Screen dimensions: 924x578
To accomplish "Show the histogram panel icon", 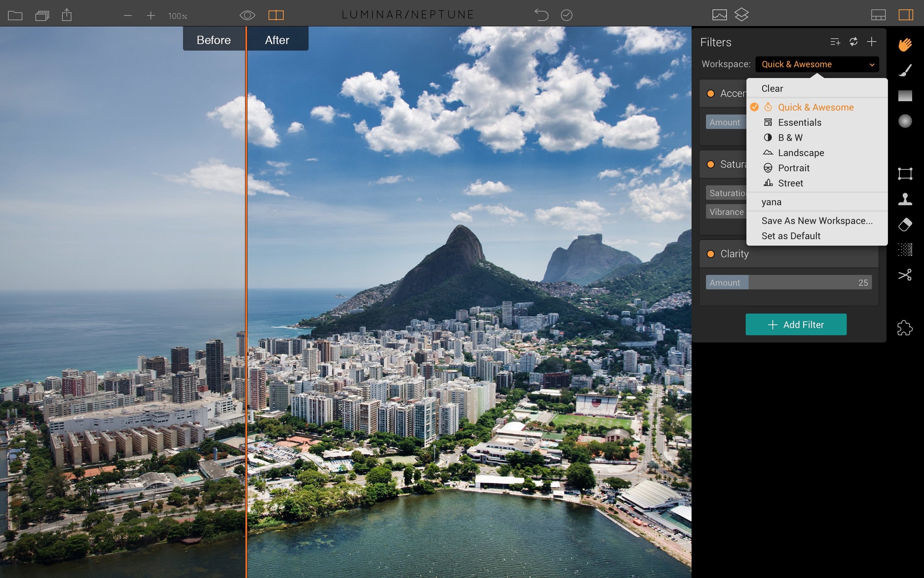I will (x=720, y=14).
